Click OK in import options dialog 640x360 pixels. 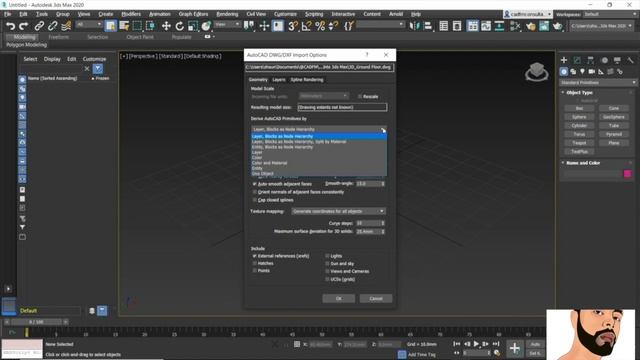338,299
